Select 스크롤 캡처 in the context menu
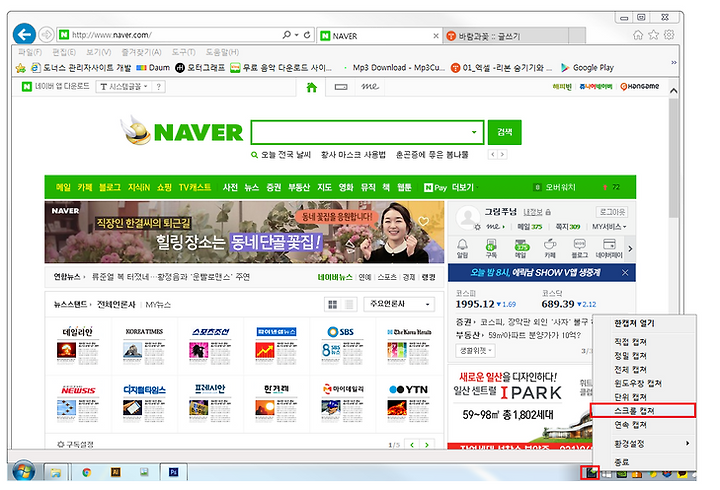The image size is (720, 490). click(x=643, y=411)
